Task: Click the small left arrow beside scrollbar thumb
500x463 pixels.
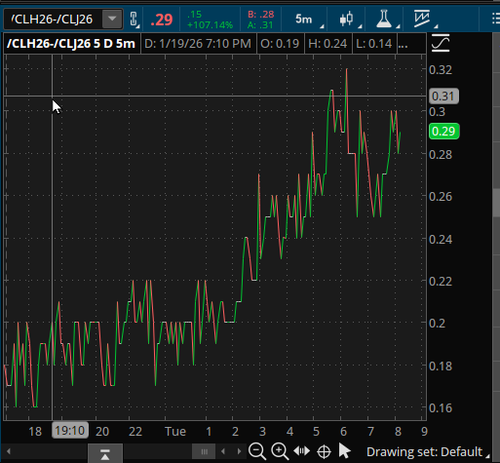Action: click(223, 452)
